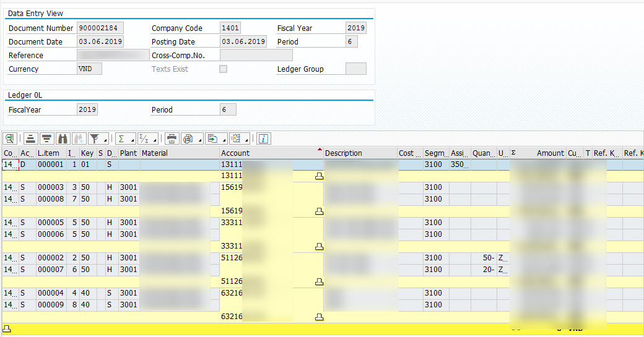
Task: Click the Print printer icon
Action: (x=172, y=139)
